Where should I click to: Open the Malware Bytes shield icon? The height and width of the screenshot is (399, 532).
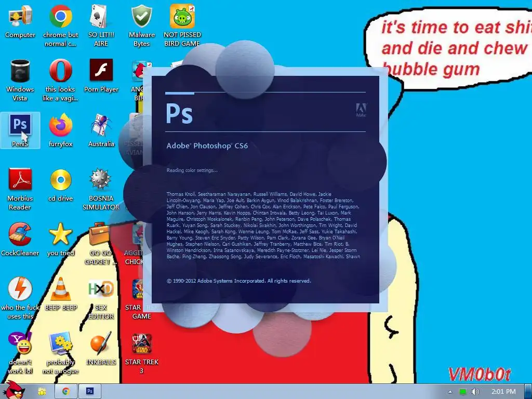pyautogui.click(x=141, y=25)
